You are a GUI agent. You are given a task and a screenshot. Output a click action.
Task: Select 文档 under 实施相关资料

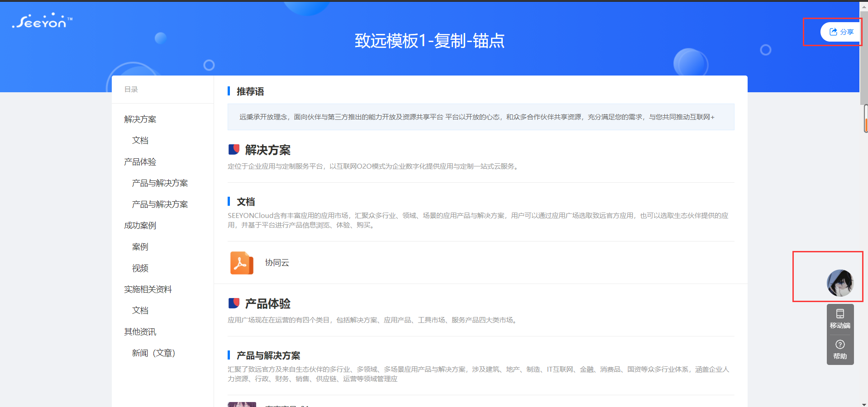tap(140, 311)
